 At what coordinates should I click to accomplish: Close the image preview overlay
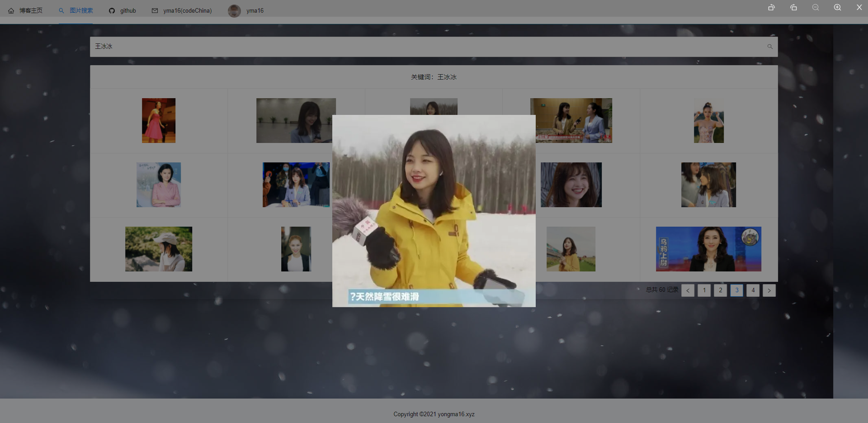859,7
